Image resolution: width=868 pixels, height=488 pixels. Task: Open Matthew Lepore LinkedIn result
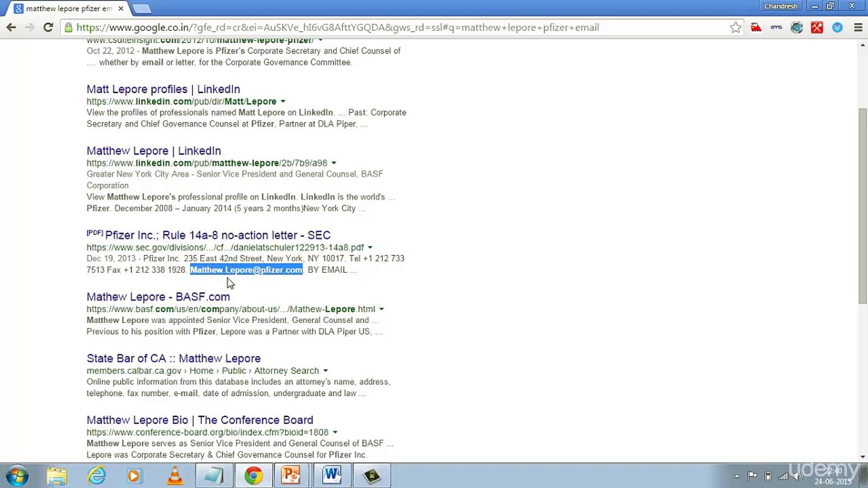click(x=154, y=150)
